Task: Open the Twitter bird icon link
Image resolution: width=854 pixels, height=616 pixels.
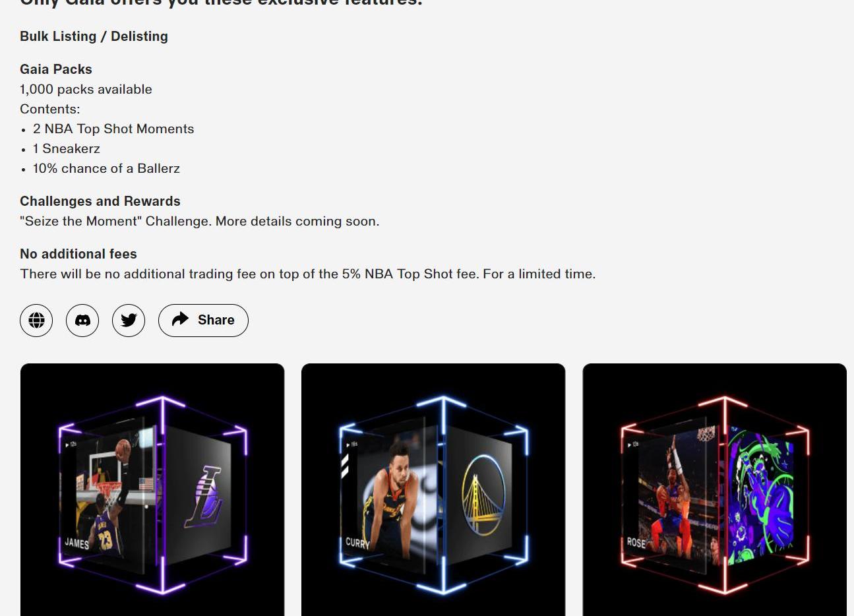Action: [x=129, y=321]
